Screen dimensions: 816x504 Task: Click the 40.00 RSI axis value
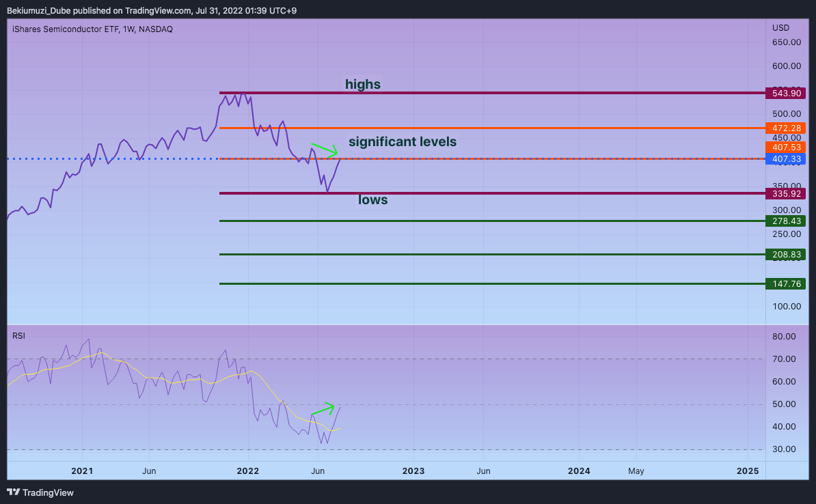[x=784, y=427]
